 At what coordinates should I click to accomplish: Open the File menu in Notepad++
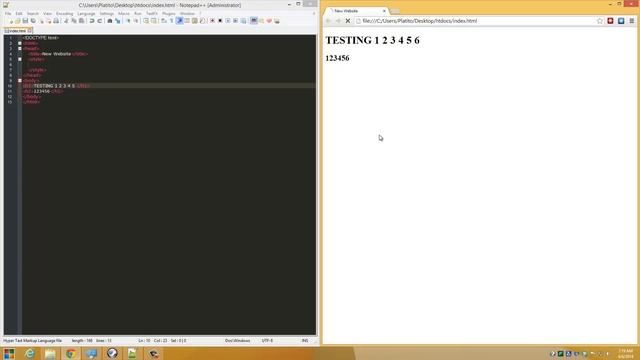(8, 13)
